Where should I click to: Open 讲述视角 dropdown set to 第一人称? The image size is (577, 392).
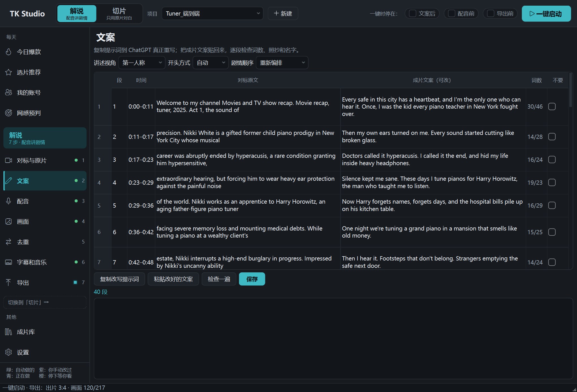[x=142, y=63]
